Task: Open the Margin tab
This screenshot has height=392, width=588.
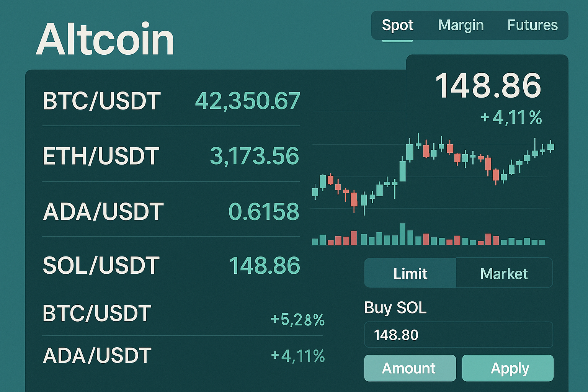Action: pos(461,25)
